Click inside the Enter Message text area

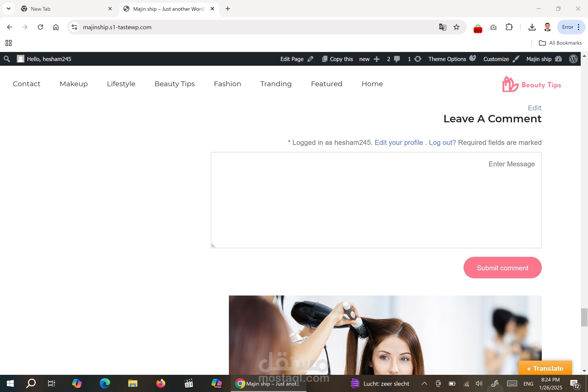[376, 200]
